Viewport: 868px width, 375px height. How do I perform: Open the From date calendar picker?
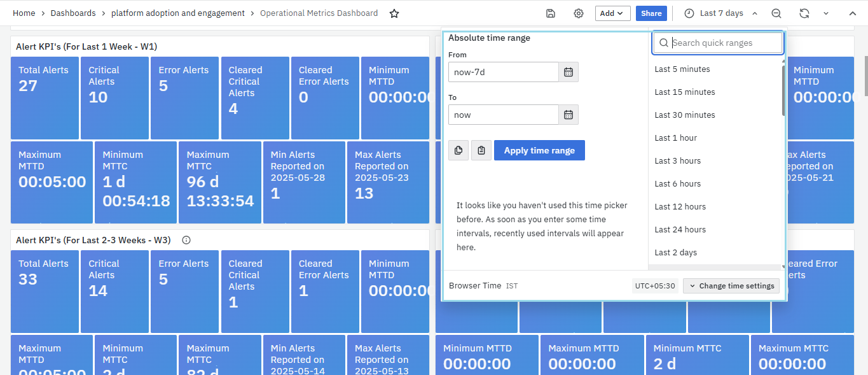click(568, 72)
